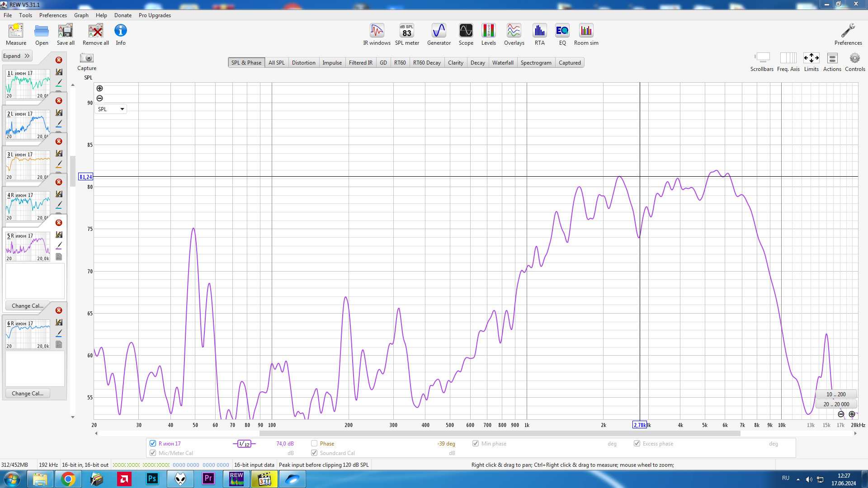Toggle the Soundcard Cal checkbox
868x488 pixels.
tap(314, 453)
